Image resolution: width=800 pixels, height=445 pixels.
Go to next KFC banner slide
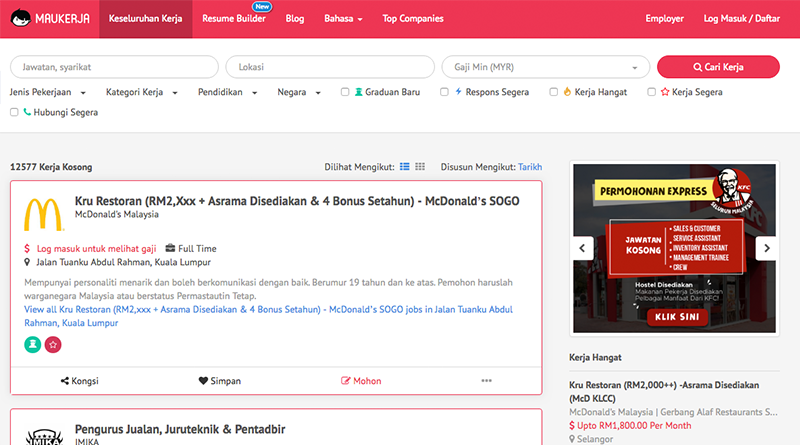[x=766, y=248]
